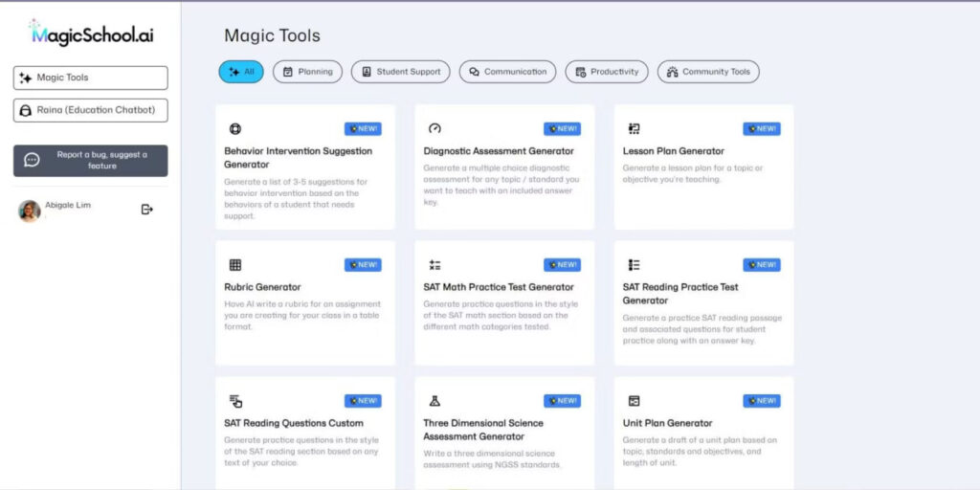This screenshot has width=980, height=490.
Task: Click the math symbols icon on SAT Math card
Action: 434,265
